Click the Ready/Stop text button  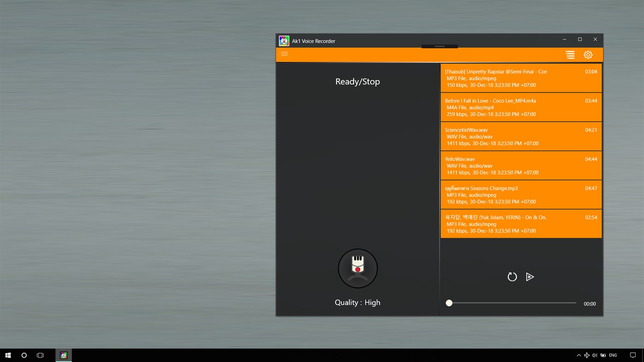click(x=357, y=81)
